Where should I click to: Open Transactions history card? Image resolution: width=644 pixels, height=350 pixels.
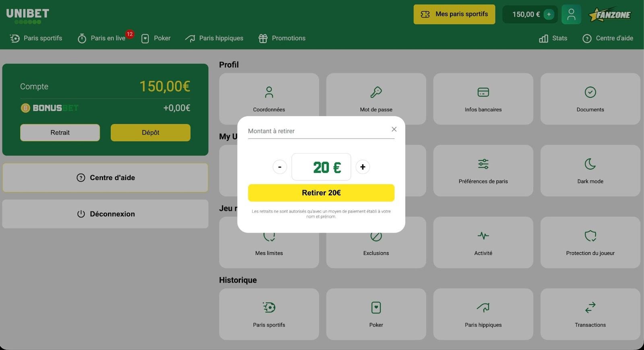(x=590, y=314)
